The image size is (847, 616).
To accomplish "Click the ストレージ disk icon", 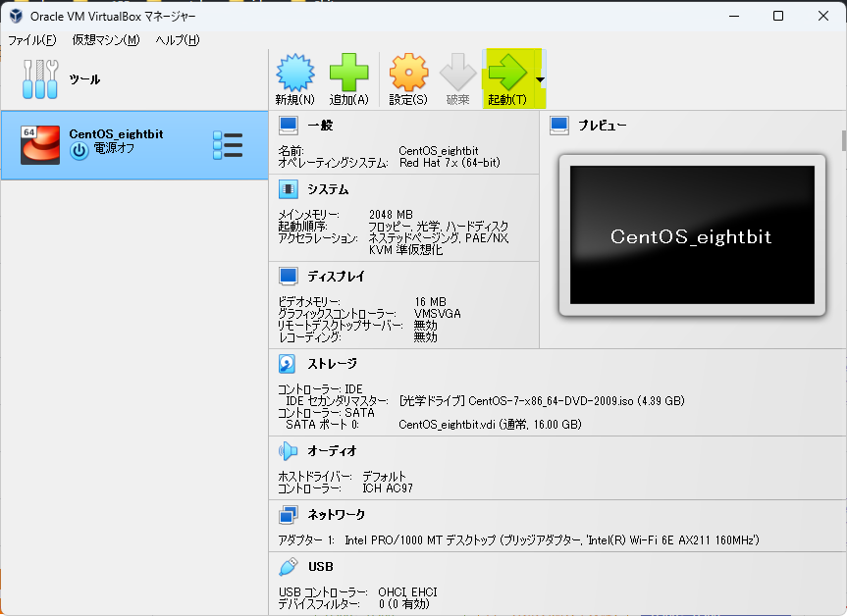I will pyautogui.click(x=287, y=363).
